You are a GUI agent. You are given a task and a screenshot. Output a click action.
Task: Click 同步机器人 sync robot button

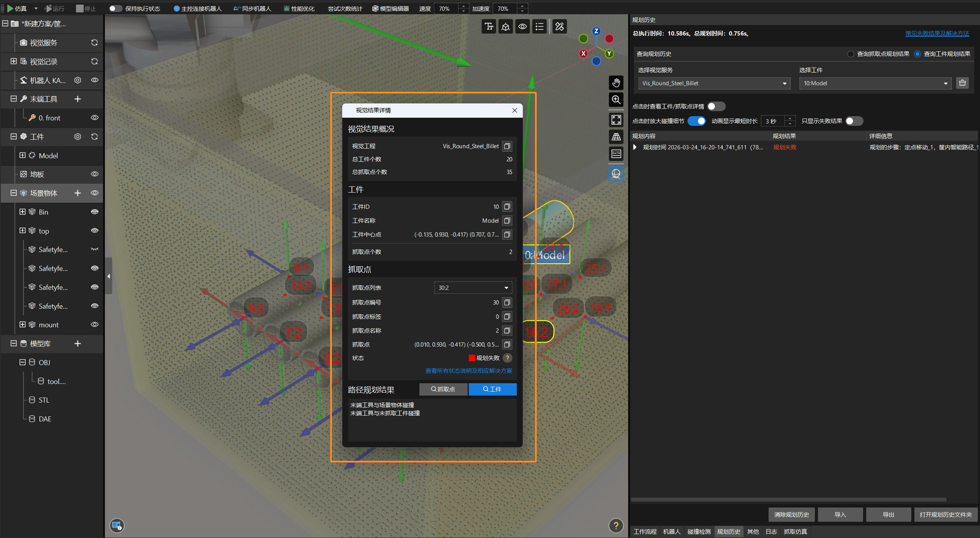(x=252, y=8)
